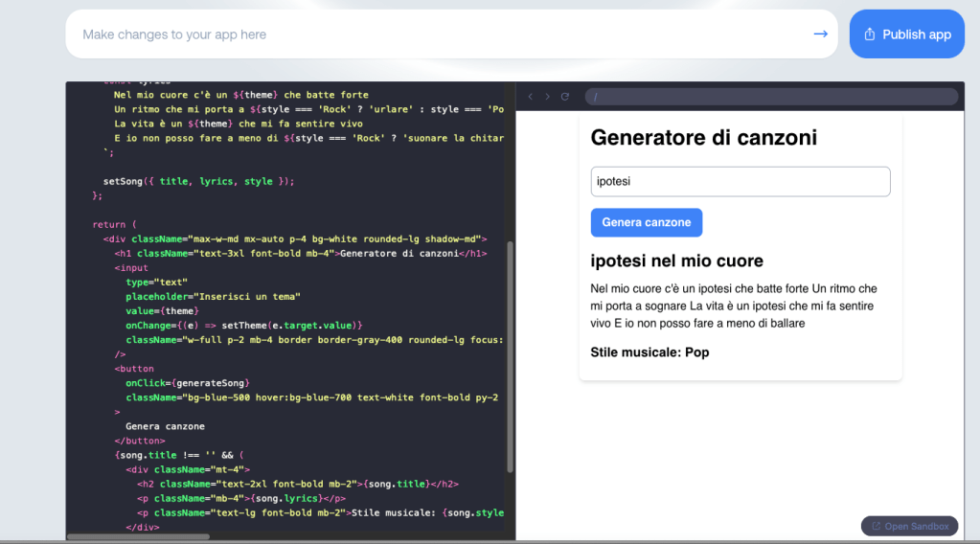Screen dimensions: 980x544
Task: Click the theme input containing "ipotesi"
Action: (740, 182)
